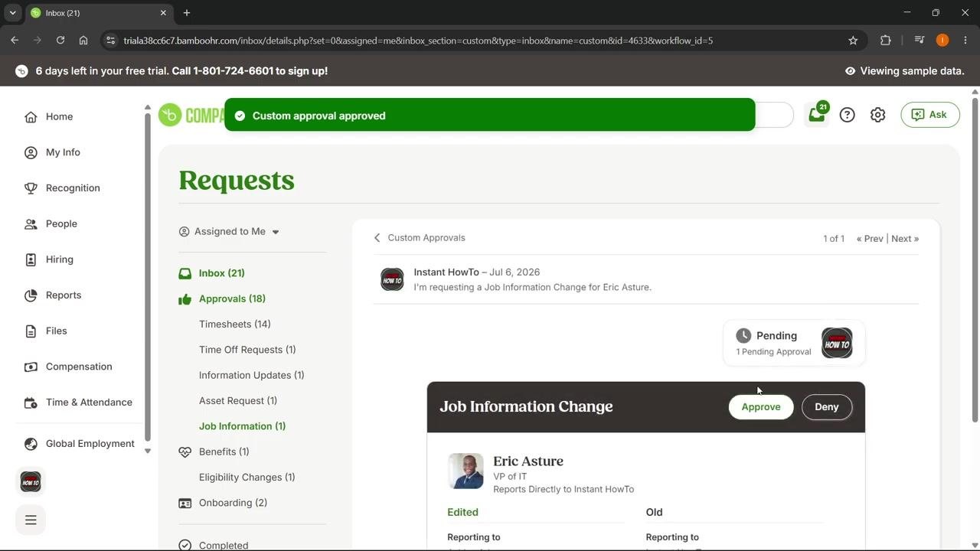Open Asset Request (1)
Viewport: 980px width, 551px height.
point(238,401)
